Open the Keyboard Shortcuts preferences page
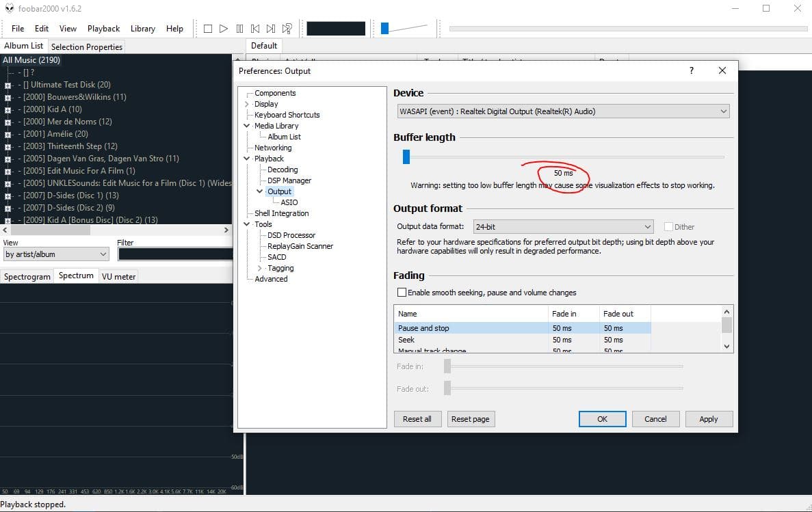 (287, 115)
